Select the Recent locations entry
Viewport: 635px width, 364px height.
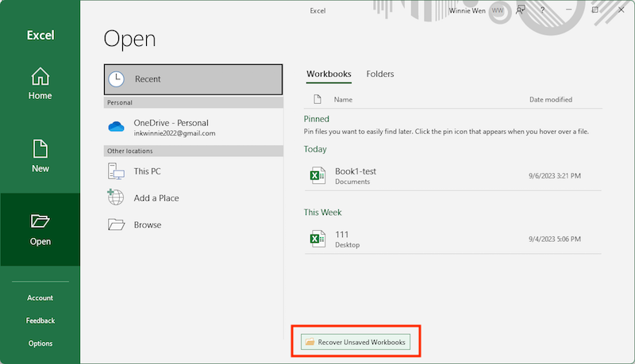pos(193,79)
